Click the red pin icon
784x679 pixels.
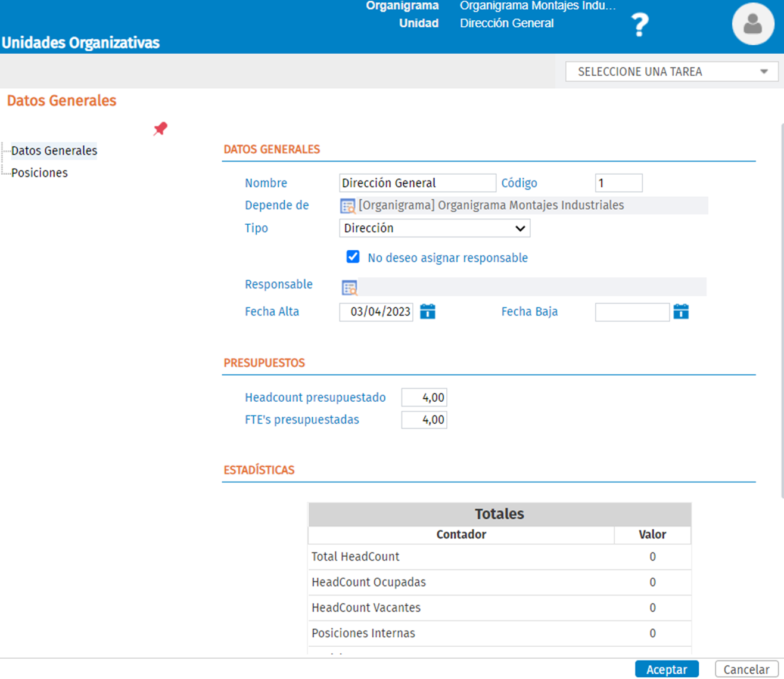160,129
